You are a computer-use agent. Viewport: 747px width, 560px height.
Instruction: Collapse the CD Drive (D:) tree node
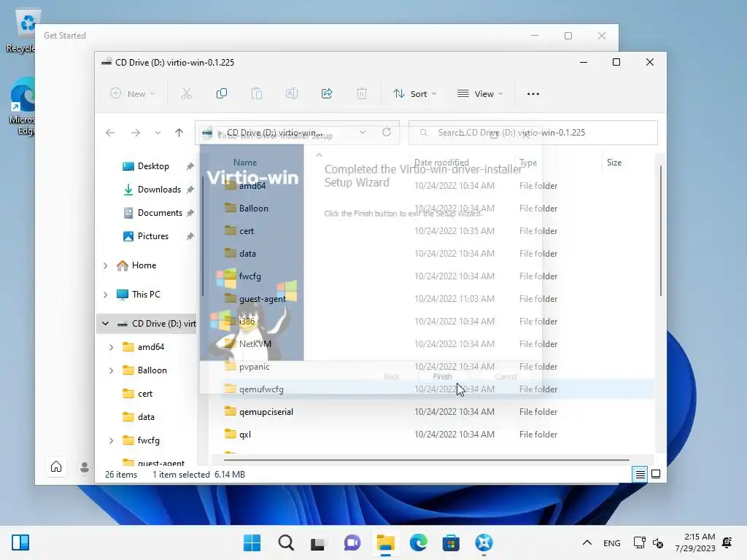coord(105,323)
